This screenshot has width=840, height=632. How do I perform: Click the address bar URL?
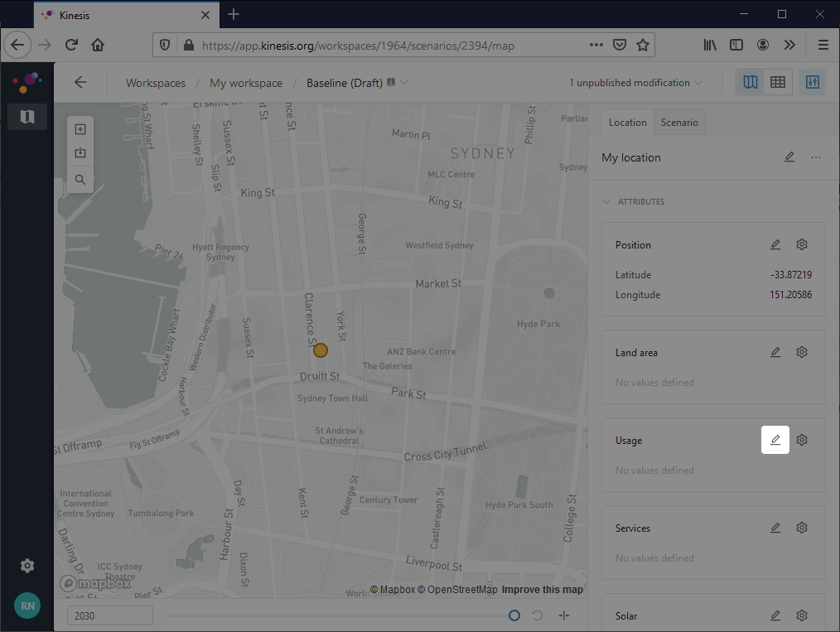click(358, 46)
